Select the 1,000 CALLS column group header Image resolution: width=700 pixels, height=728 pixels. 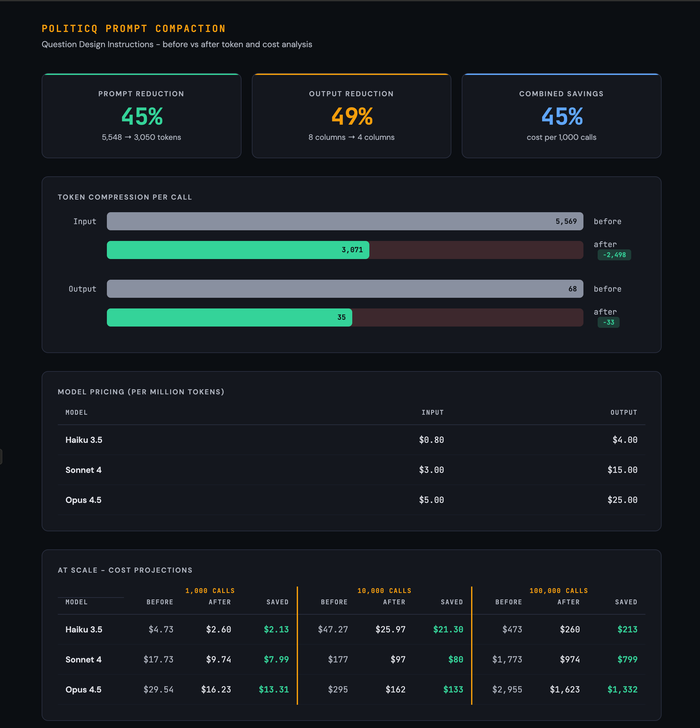pyautogui.click(x=210, y=590)
